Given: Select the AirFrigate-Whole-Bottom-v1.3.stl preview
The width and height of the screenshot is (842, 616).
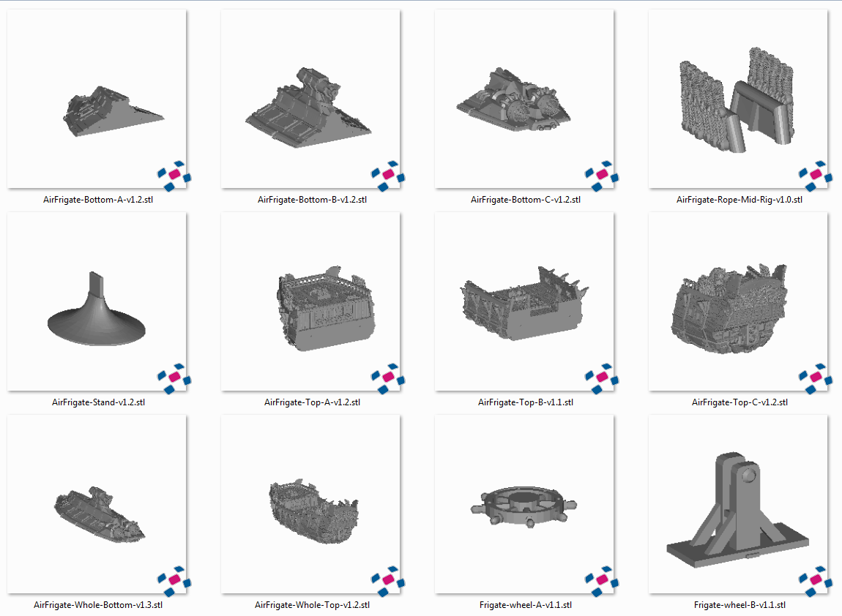Looking at the screenshot, I should click(97, 505).
